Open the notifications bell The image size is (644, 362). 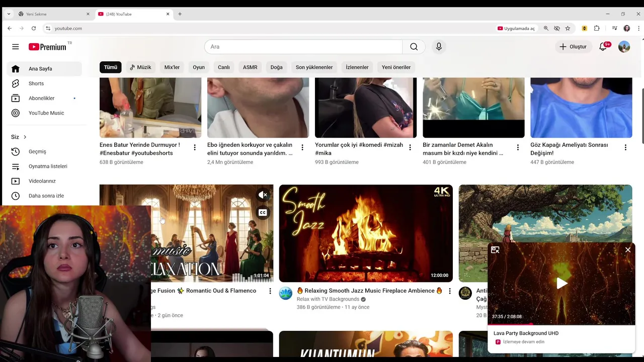click(603, 47)
